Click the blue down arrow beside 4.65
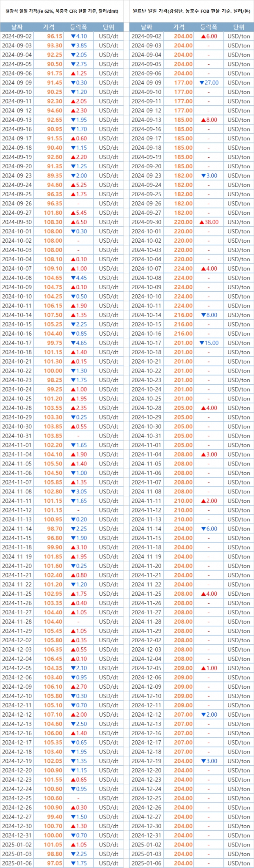This screenshot has height=868, width=254. [x=73, y=343]
